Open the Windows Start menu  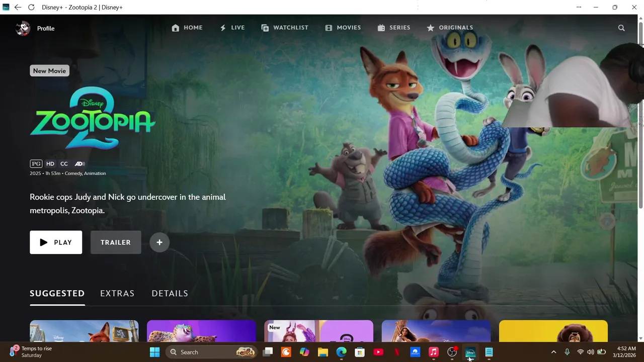pyautogui.click(x=154, y=352)
